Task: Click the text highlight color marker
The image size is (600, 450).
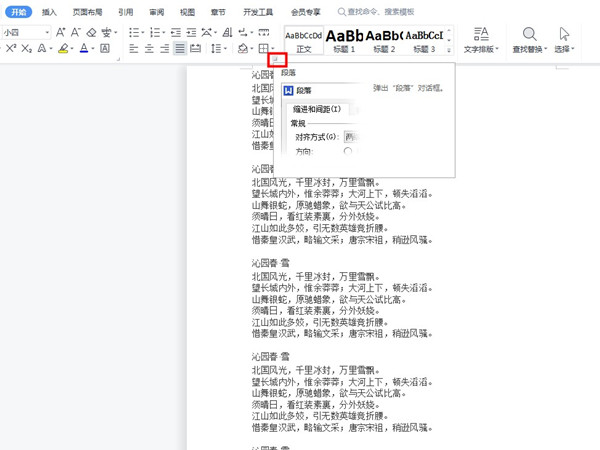Action: tap(63, 49)
